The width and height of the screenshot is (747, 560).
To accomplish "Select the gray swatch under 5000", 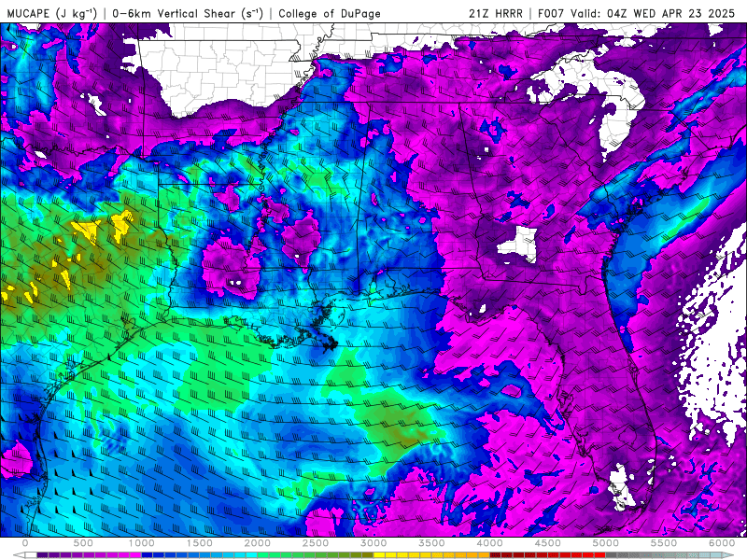I will (612, 554).
